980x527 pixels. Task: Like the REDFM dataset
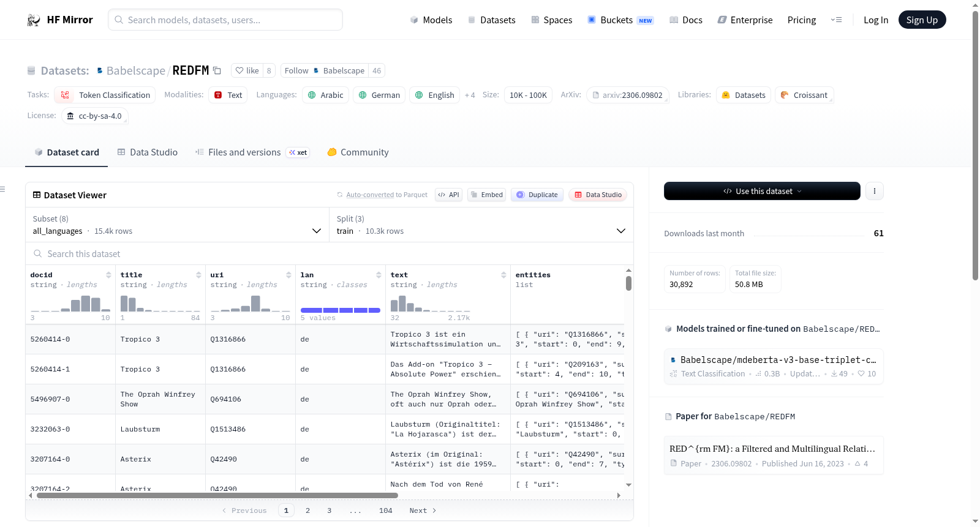pos(247,70)
